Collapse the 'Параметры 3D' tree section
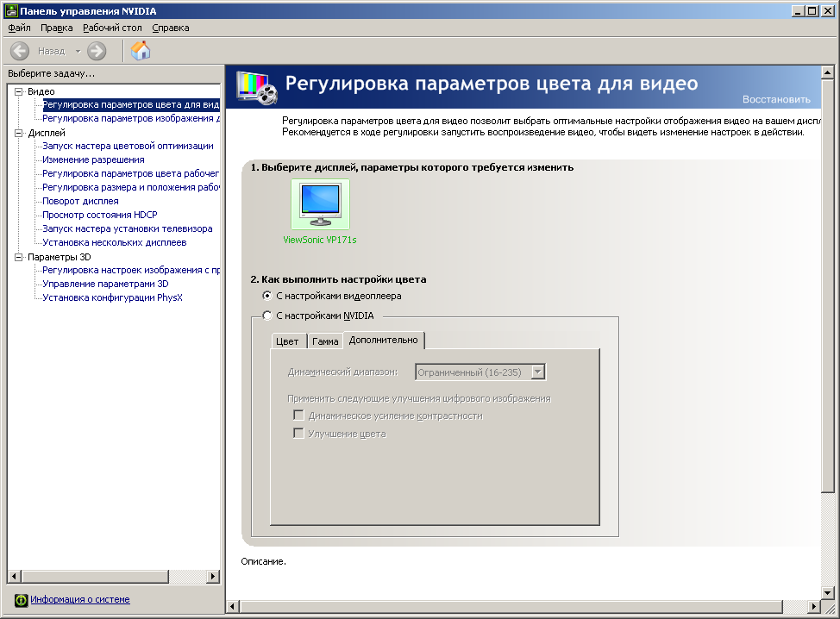The image size is (840, 619). [x=19, y=257]
